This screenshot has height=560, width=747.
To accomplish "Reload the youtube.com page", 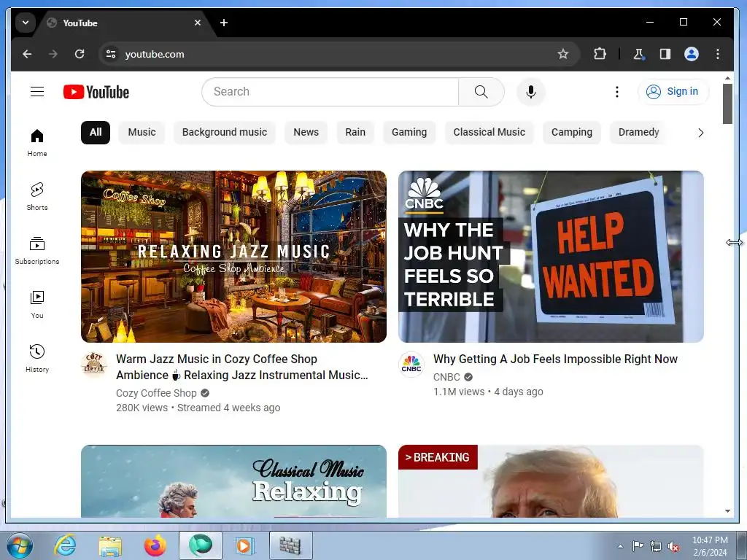I will (x=80, y=54).
